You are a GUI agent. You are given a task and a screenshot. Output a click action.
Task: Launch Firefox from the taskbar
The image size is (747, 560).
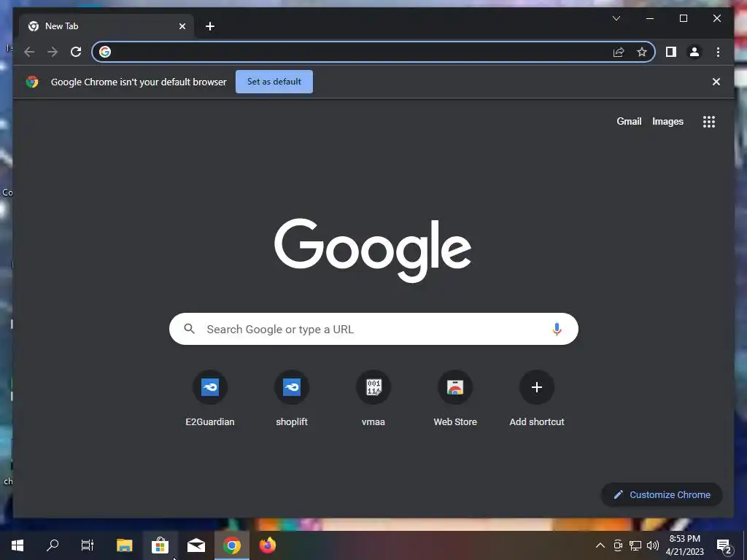[x=267, y=545]
